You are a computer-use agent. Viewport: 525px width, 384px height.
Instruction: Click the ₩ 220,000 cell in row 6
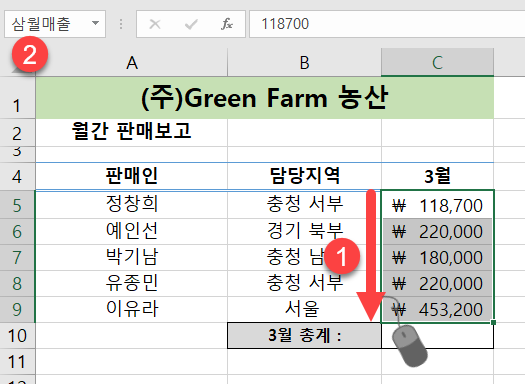[437, 232]
